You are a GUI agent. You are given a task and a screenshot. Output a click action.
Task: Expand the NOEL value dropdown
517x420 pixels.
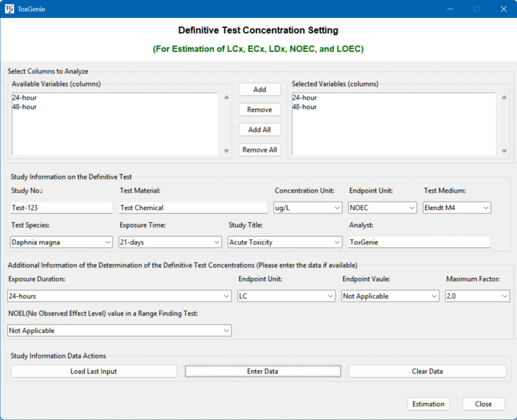120,331
